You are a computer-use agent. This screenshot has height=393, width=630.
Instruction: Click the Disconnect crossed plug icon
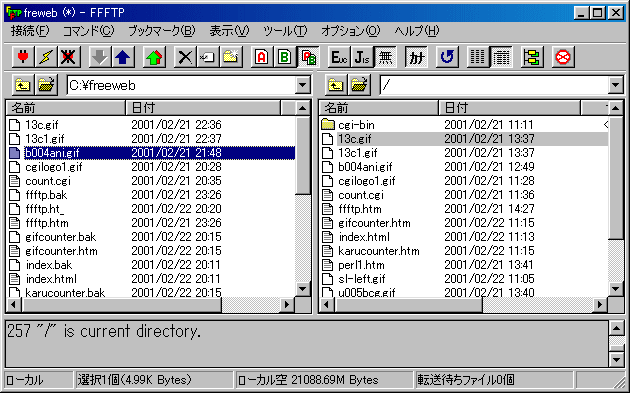tap(68, 57)
